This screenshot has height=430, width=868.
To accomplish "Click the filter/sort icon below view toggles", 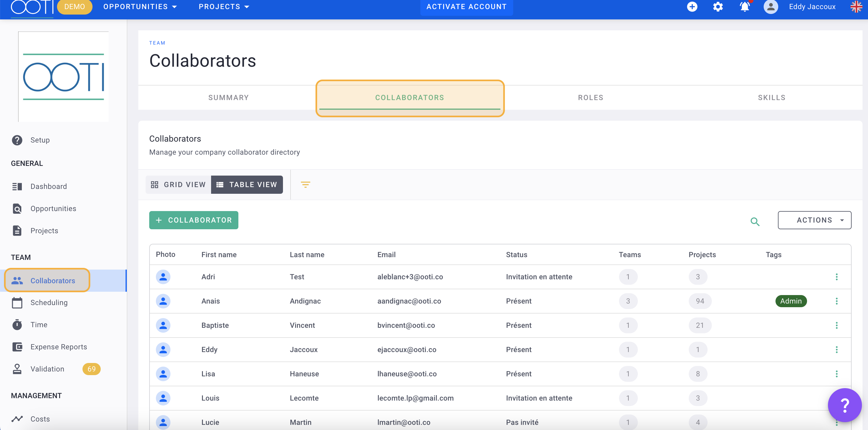I will click(x=306, y=184).
